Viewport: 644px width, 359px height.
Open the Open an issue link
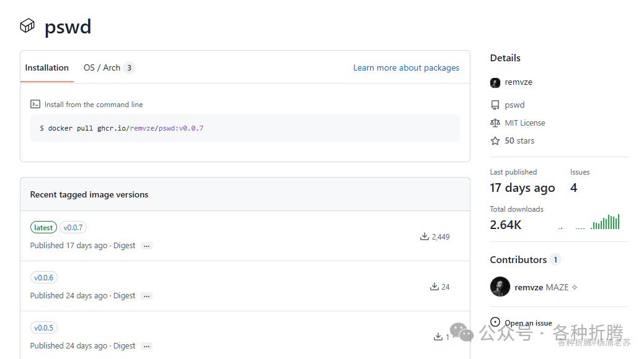coord(528,323)
